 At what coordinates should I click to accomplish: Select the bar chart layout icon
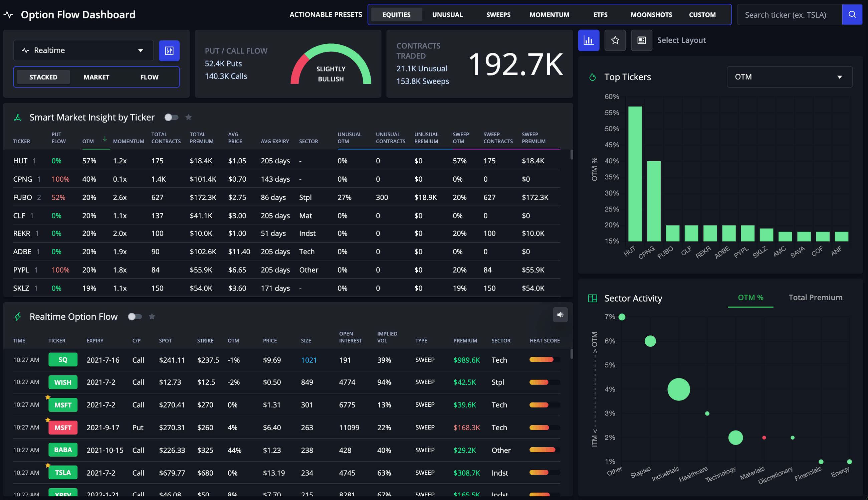point(589,40)
